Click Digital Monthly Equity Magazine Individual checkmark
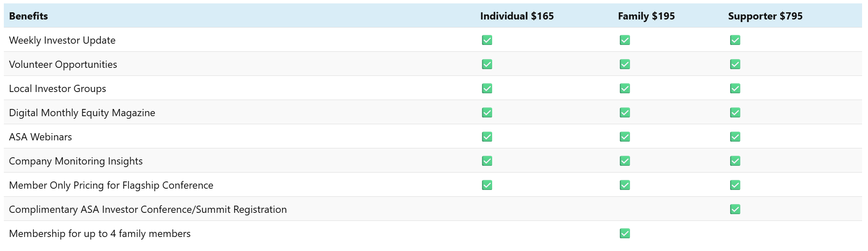Screen dimensions: 868x251 [487, 112]
